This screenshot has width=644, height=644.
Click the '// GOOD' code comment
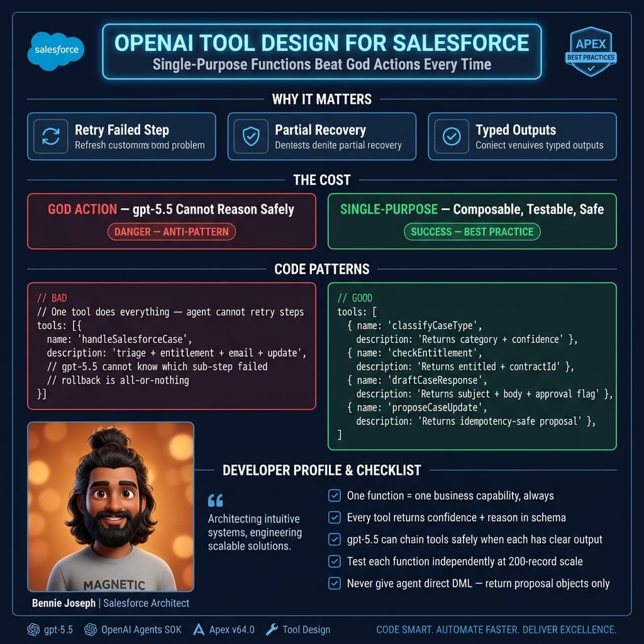[355, 297]
